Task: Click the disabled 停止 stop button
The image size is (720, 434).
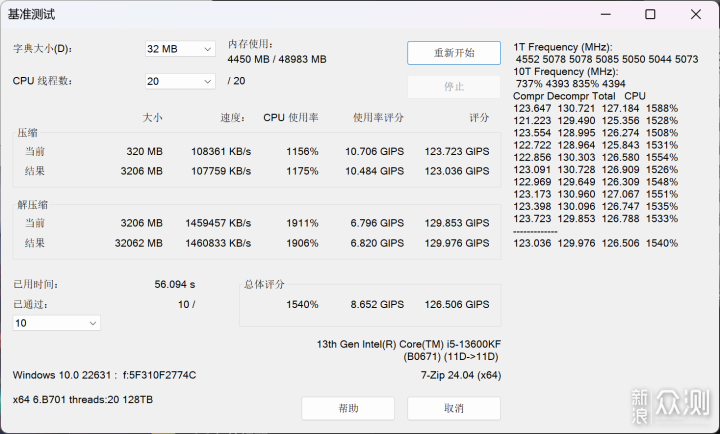Action: [x=454, y=86]
